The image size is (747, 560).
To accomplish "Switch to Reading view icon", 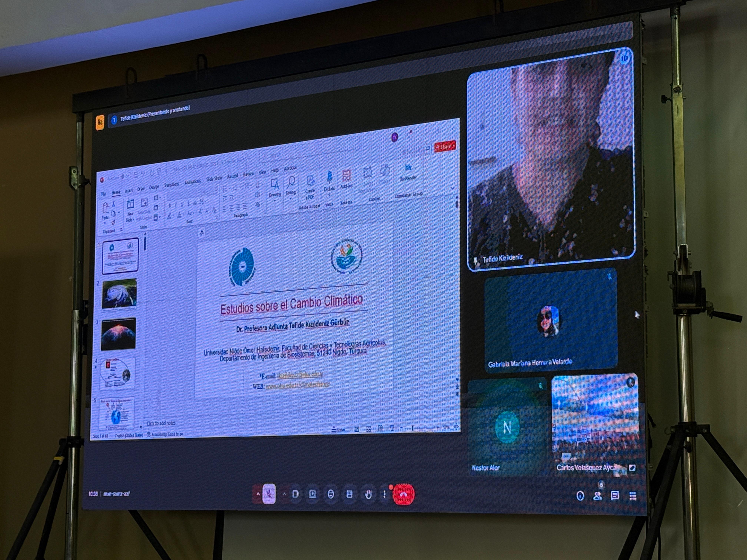I will [x=380, y=428].
